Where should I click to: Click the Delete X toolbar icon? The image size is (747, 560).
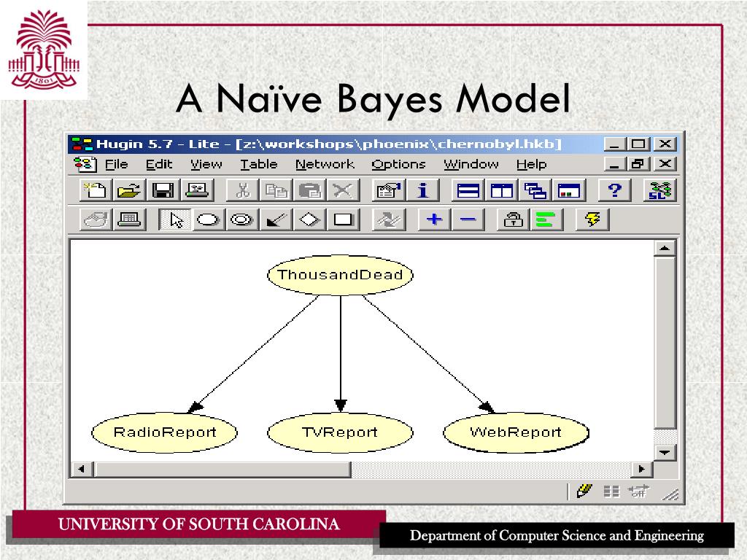343,190
